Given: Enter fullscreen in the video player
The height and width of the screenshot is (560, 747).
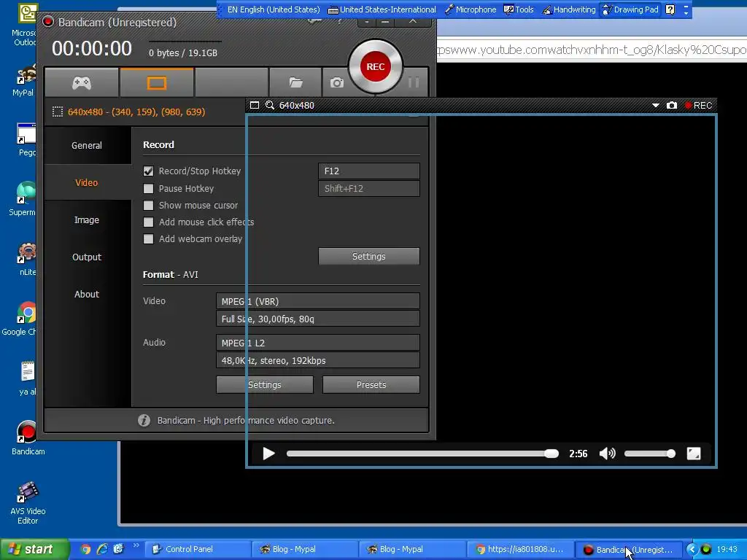Looking at the screenshot, I should click(694, 454).
